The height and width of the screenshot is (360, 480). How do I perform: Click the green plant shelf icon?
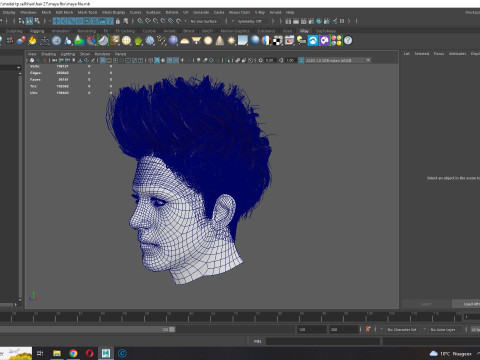(138, 41)
